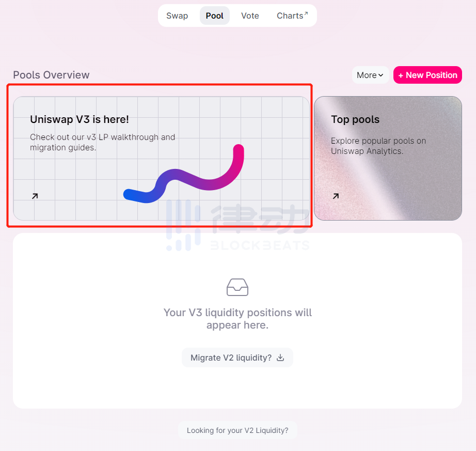Switch to the Swap tab
The width and height of the screenshot is (476, 451).
(177, 15)
